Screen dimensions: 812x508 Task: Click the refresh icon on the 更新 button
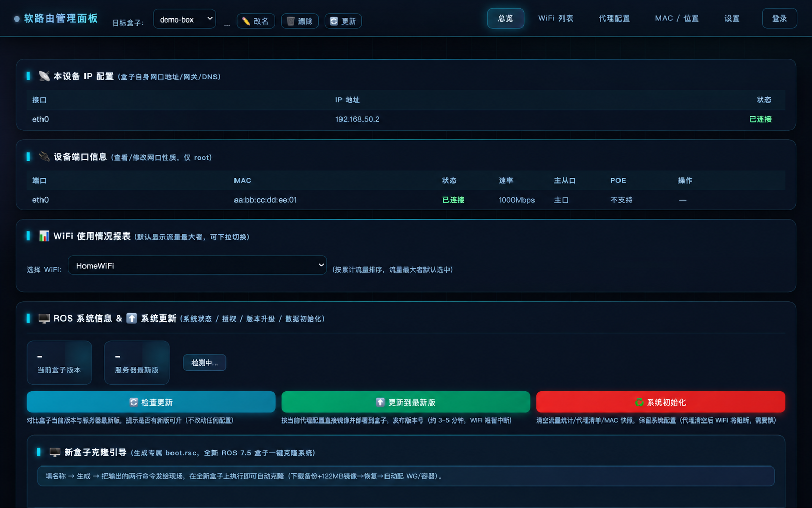click(334, 21)
